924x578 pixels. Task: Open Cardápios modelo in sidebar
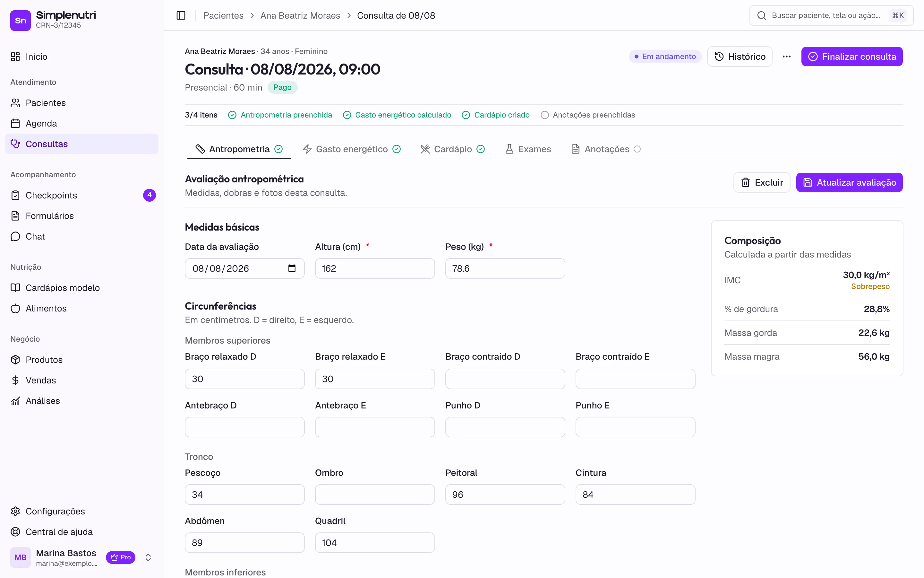pos(82,288)
